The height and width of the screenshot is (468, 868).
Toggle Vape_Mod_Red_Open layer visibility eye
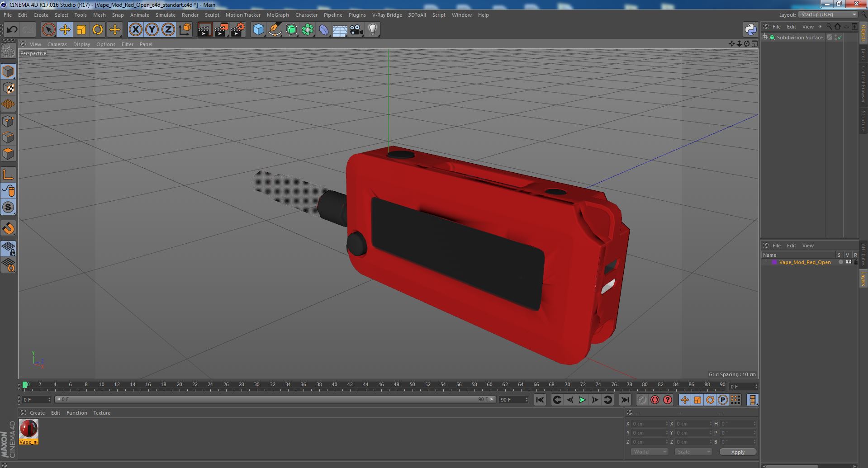(x=849, y=262)
